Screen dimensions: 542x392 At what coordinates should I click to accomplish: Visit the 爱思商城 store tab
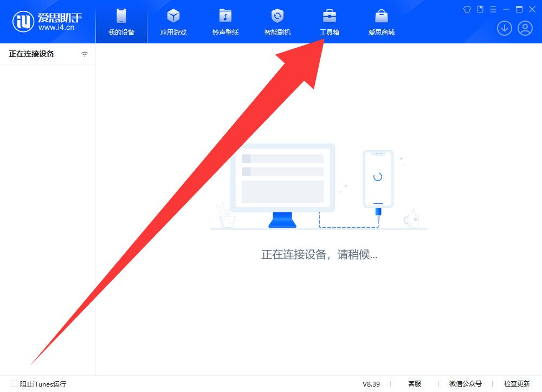coord(382,23)
